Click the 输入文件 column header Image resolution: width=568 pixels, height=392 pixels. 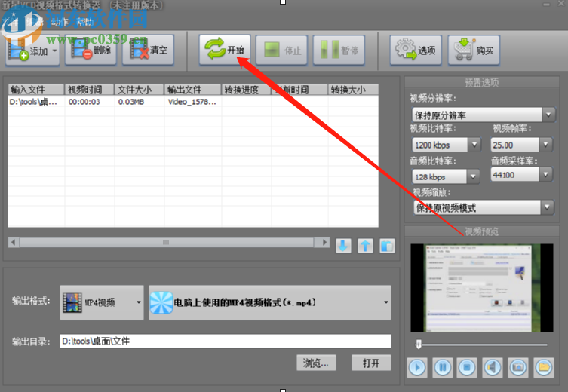pyautogui.click(x=36, y=90)
